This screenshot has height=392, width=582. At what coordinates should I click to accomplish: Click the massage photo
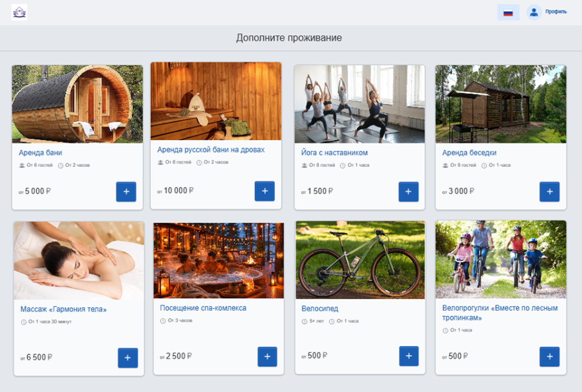(79, 261)
